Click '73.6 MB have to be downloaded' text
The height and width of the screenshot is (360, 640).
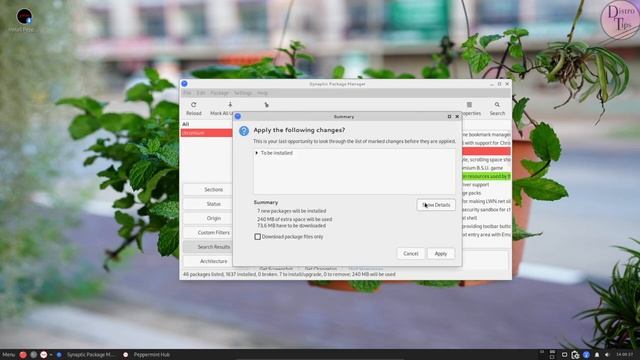click(291, 225)
